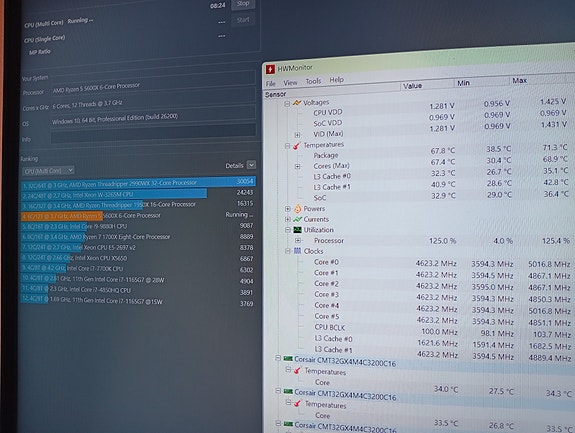Collapse the Clocks section
The image size is (575, 433).
[288, 251]
